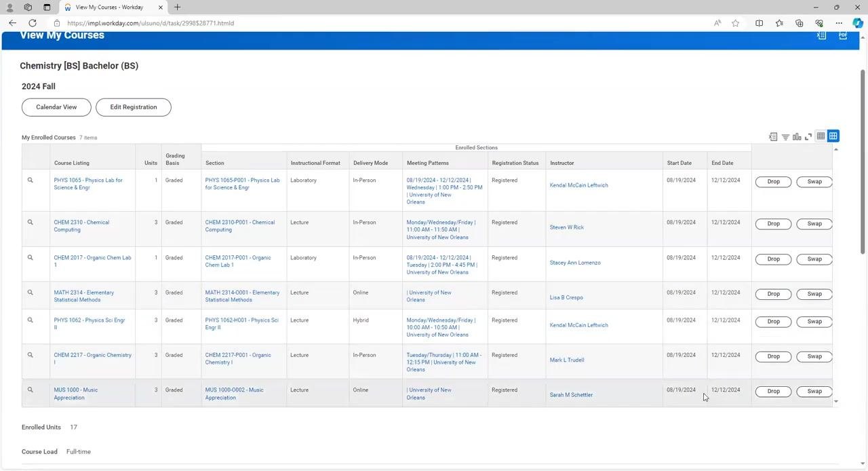Open magnifier for CHEM 2017 row
The width and height of the screenshot is (868, 471).
(30, 258)
